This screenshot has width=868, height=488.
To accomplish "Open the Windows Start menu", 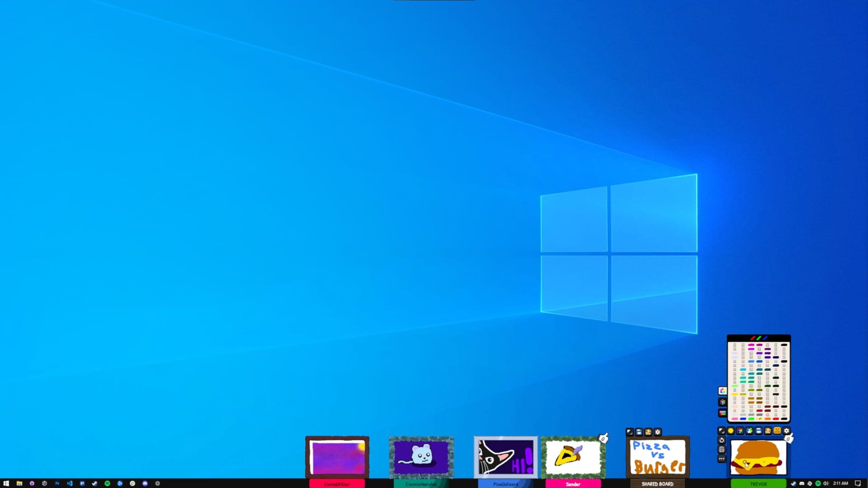I will click(6, 483).
